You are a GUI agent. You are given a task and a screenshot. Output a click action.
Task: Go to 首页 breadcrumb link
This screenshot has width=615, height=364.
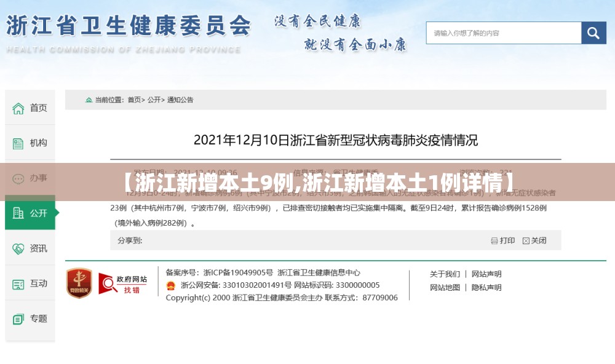click(135, 100)
